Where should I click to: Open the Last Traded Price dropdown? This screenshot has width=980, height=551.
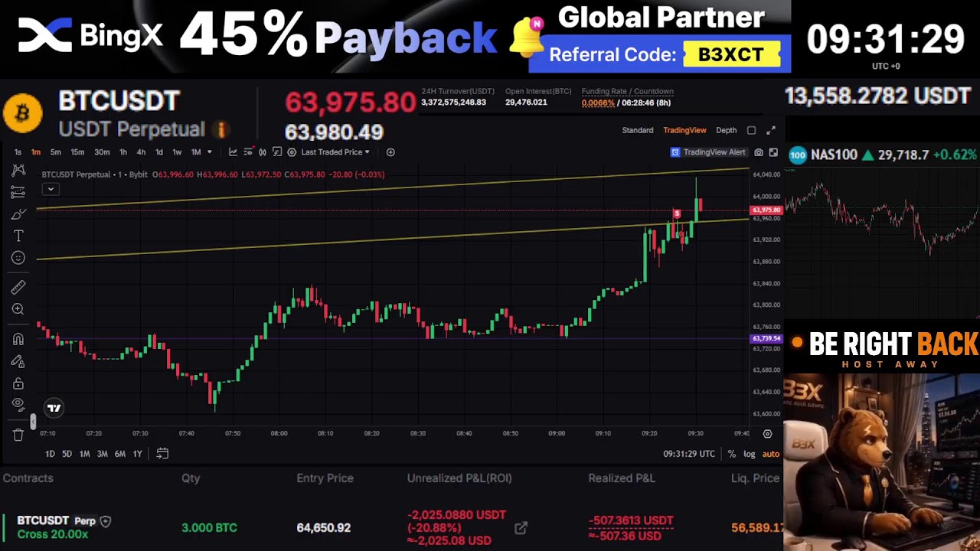(x=335, y=152)
